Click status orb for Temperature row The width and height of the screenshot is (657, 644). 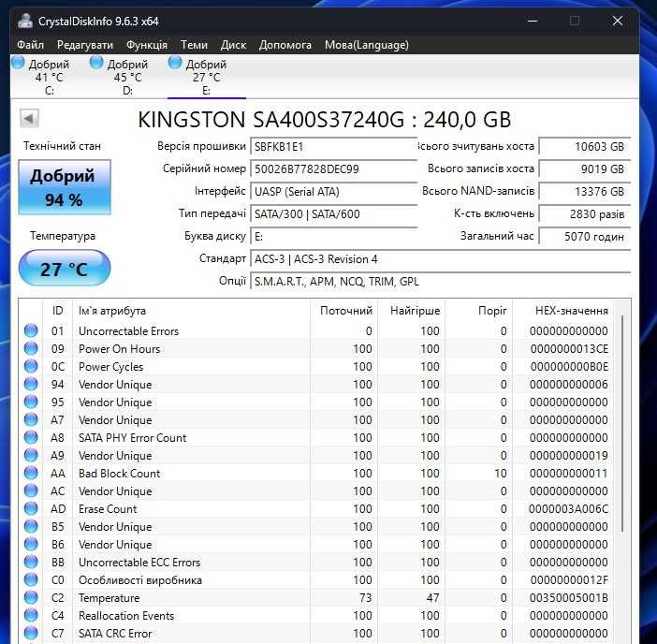[x=31, y=598]
